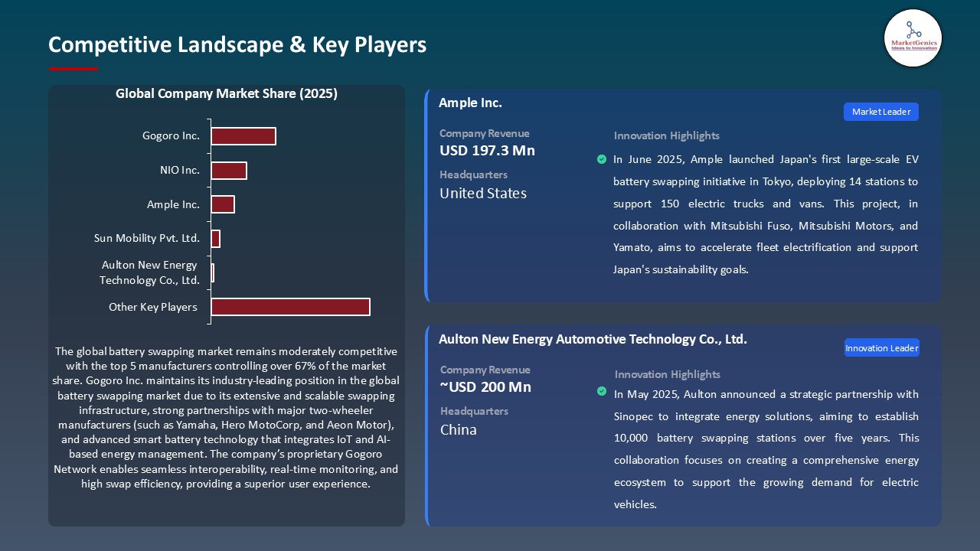Image resolution: width=980 pixels, height=551 pixels.
Task: Click the green checkmark beside Aulton's innovation highlight
Action: 602,391
